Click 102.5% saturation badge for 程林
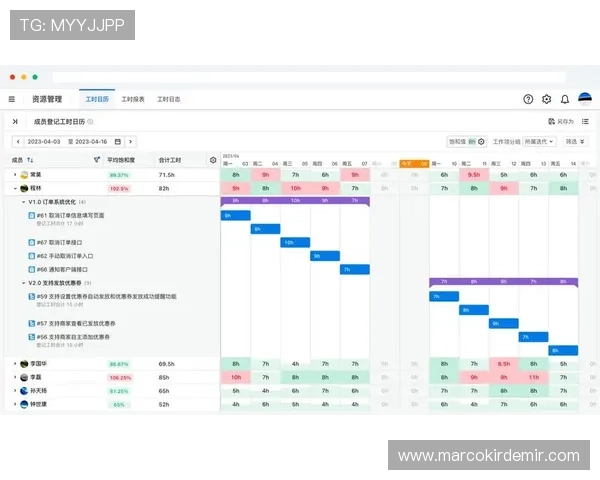This screenshot has width=600, height=480. coord(119,189)
